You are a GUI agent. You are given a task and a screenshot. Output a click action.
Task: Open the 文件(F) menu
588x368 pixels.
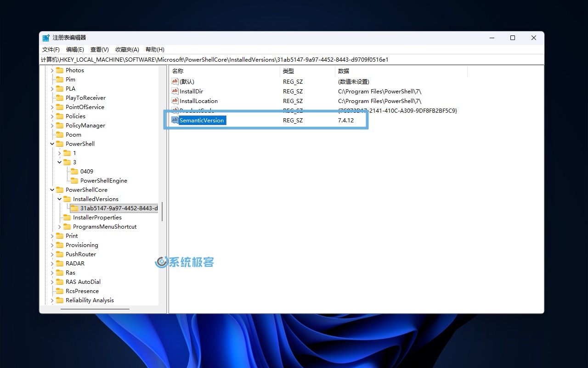pyautogui.click(x=51, y=50)
